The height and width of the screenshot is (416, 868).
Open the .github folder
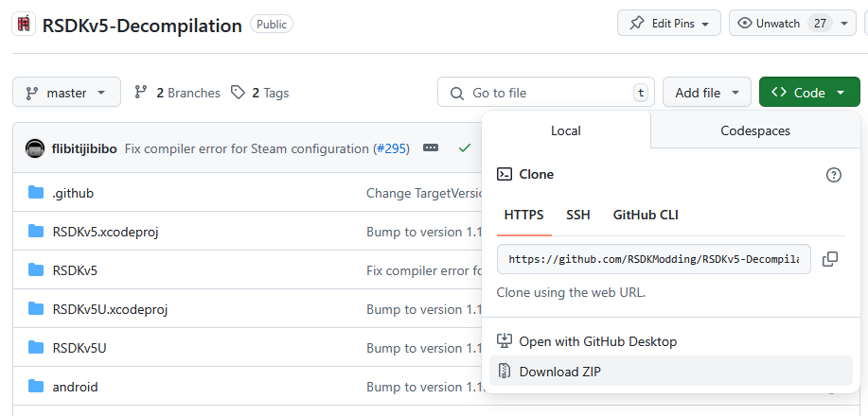click(x=73, y=193)
